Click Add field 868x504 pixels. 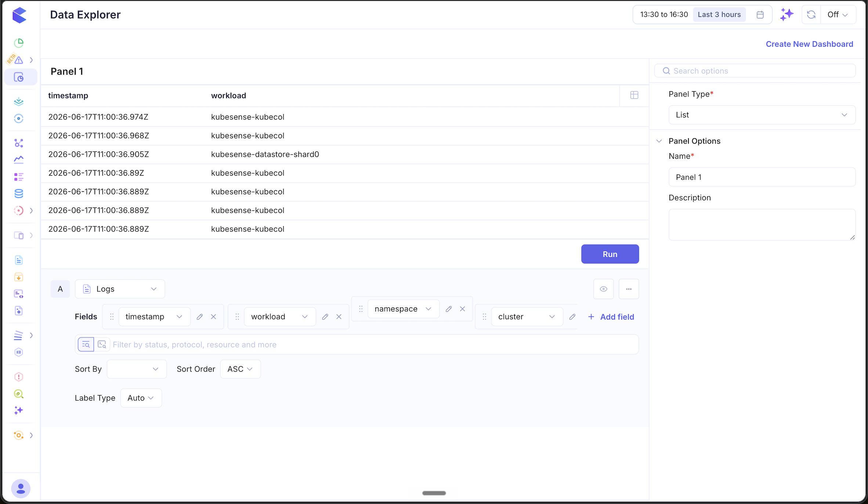tap(611, 317)
